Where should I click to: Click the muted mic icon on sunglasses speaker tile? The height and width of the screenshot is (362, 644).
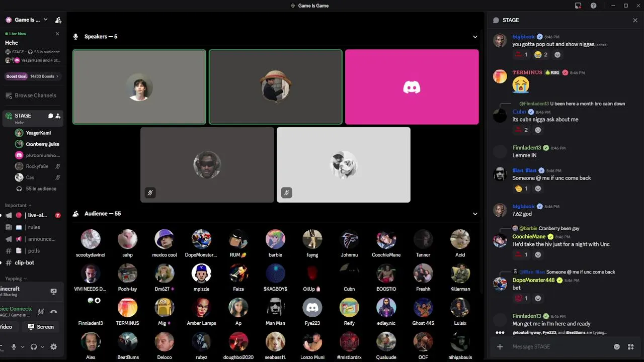(x=150, y=193)
